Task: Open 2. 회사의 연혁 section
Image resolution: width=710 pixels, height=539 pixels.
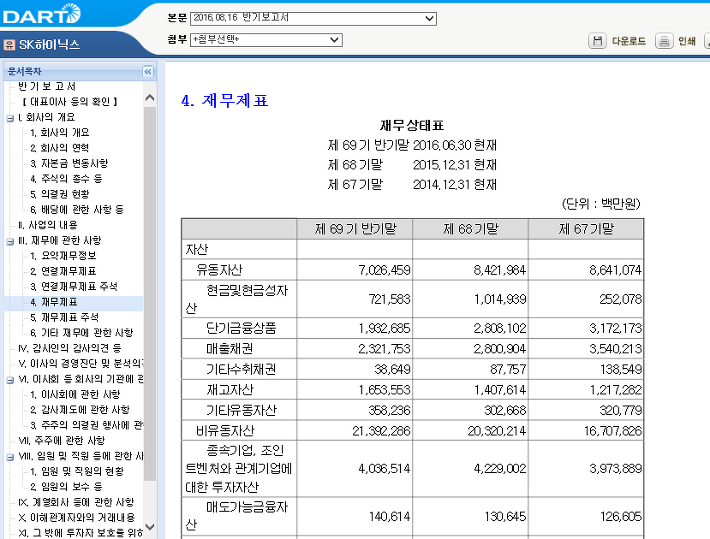Action: [59, 148]
